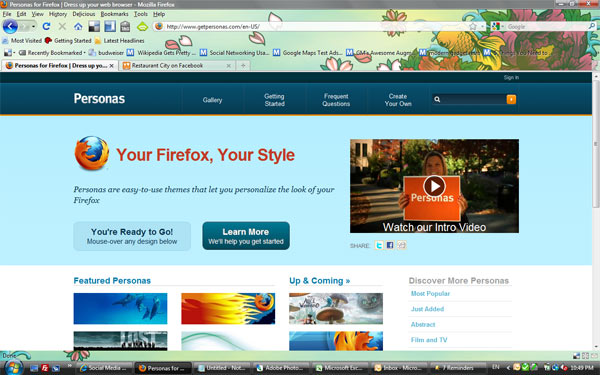The height and width of the screenshot is (375, 600).
Task: Reload the page with the refresh icon
Action: (46, 26)
